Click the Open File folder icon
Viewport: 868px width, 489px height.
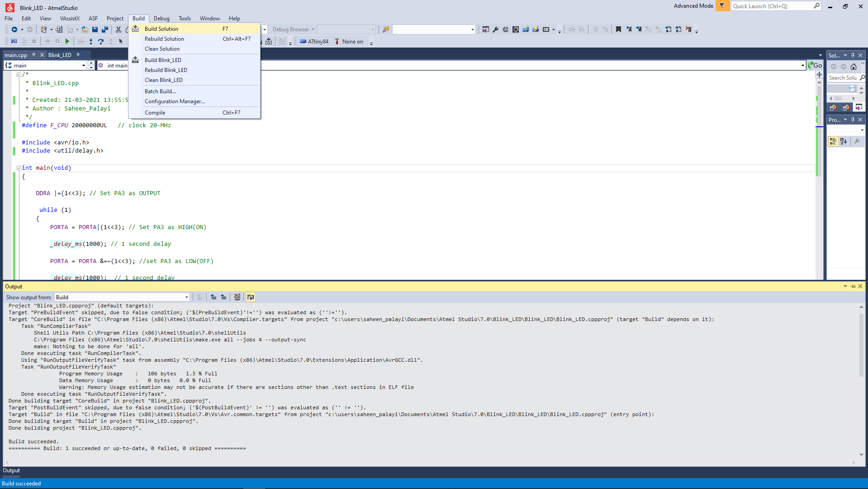tap(85, 29)
